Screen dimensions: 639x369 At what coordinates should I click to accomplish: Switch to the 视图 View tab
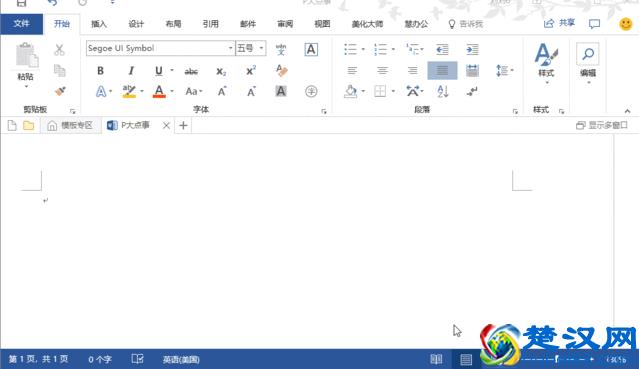(x=322, y=24)
